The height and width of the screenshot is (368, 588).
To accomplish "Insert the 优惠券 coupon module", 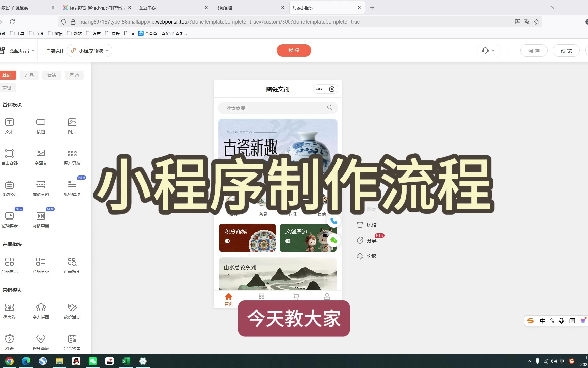I will coord(10,311).
